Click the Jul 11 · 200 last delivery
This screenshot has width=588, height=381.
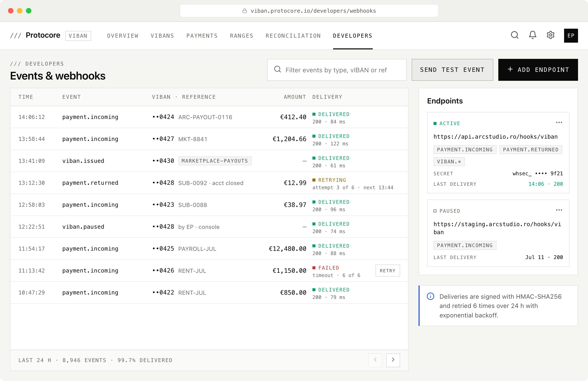(x=544, y=257)
